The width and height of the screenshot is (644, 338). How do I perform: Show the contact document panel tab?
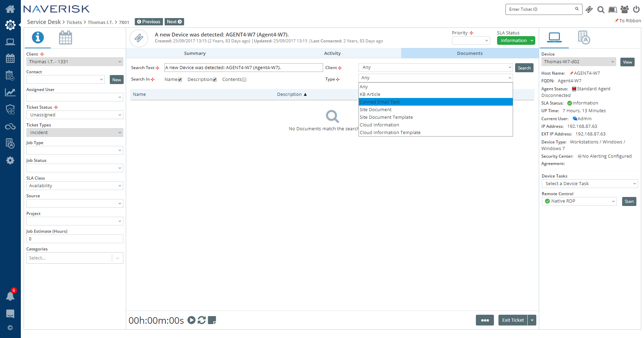(584, 38)
